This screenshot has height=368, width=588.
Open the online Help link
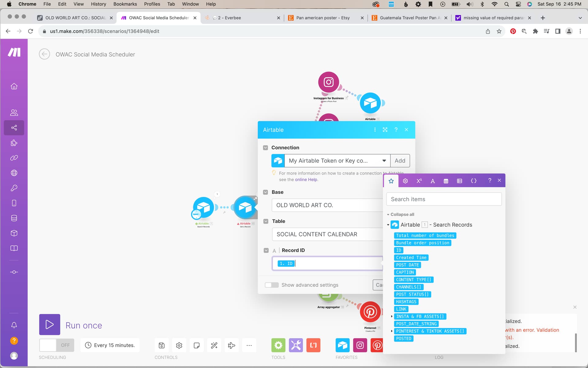point(306,180)
